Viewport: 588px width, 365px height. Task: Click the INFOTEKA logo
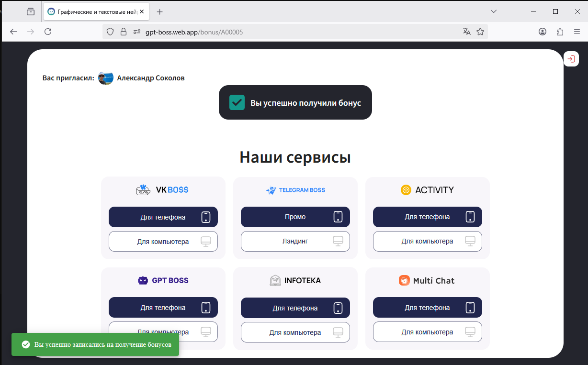click(x=295, y=280)
